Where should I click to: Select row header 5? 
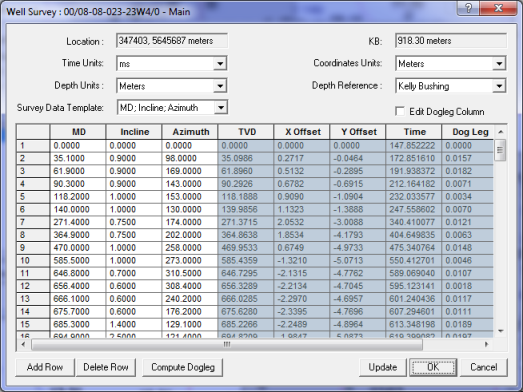[33, 197]
